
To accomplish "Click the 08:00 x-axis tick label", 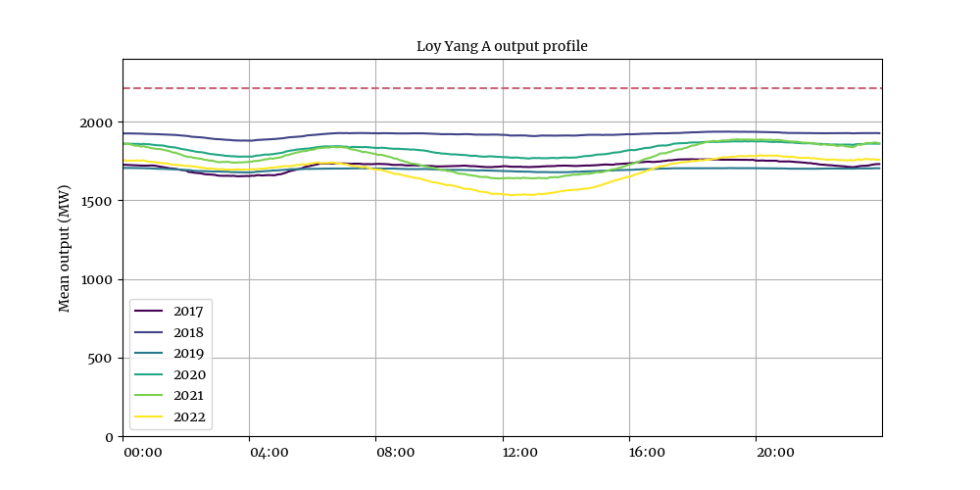I will [396, 452].
